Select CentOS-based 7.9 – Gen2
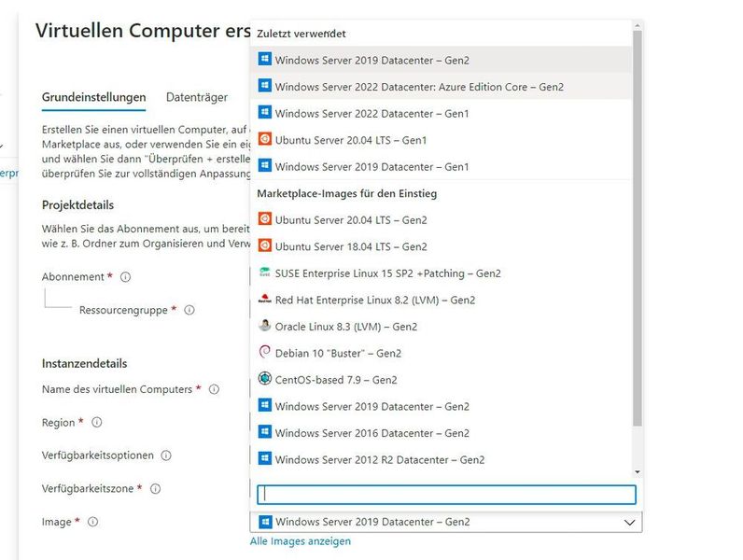743x560 pixels. click(442, 380)
